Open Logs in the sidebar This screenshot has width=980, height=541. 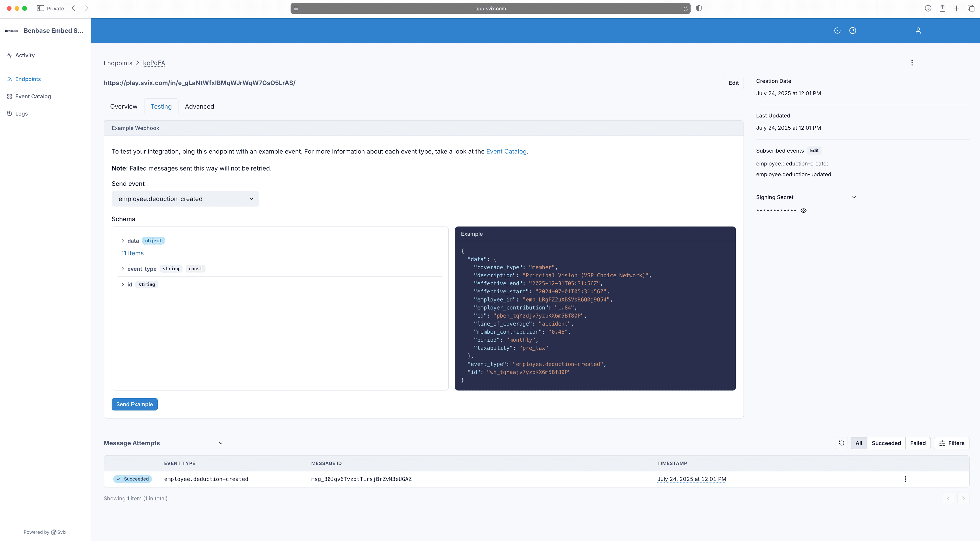21,113
